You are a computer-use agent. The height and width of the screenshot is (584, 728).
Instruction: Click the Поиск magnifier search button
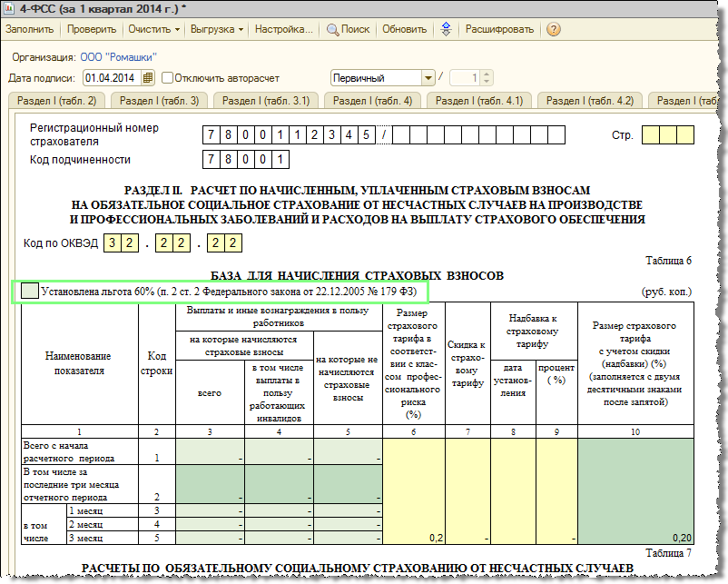point(348,29)
